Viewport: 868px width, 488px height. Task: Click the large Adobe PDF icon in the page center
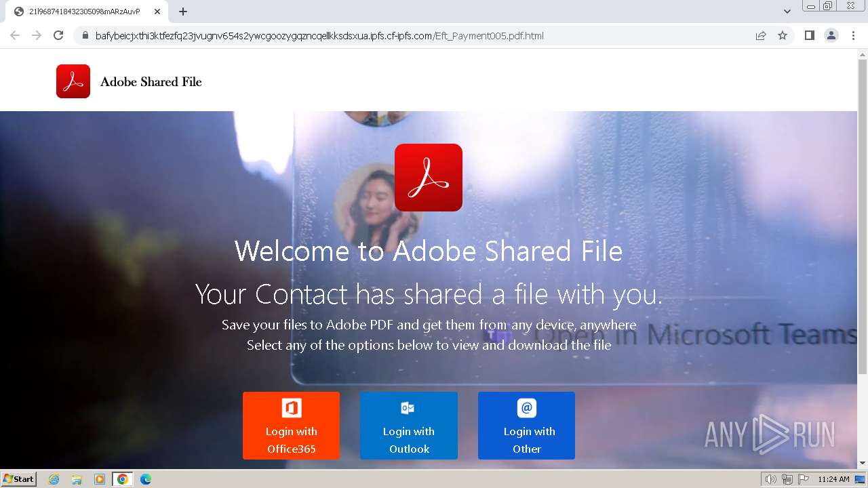point(429,178)
